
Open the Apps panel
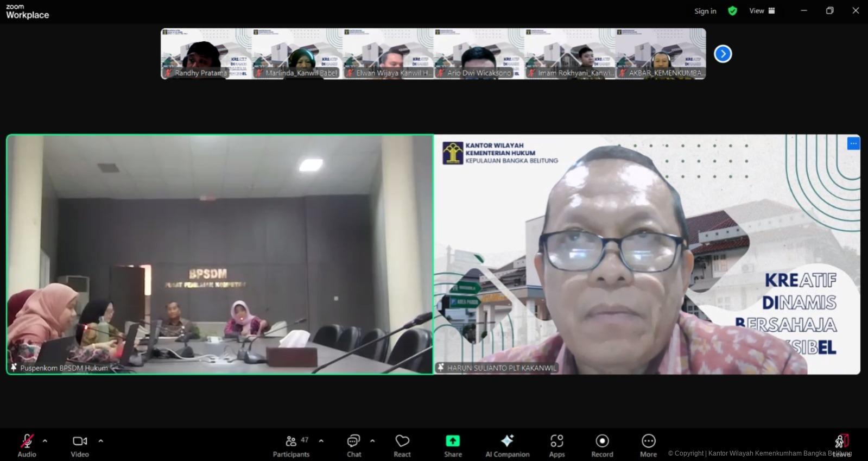[x=557, y=445]
